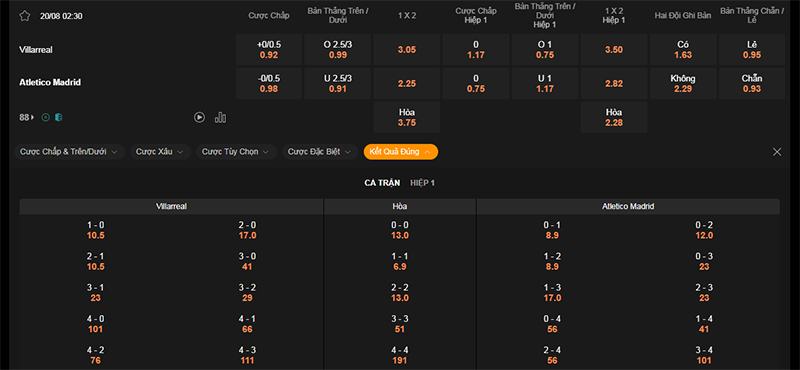Image resolution: width=800 pixels, height=370 pixels.
Task: Open the Cược Tùy Chọn dropdown
Action: point(236,152)
